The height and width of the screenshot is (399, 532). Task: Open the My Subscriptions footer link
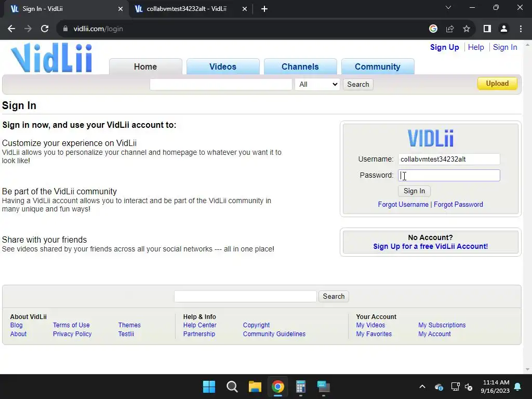(442, 325)
